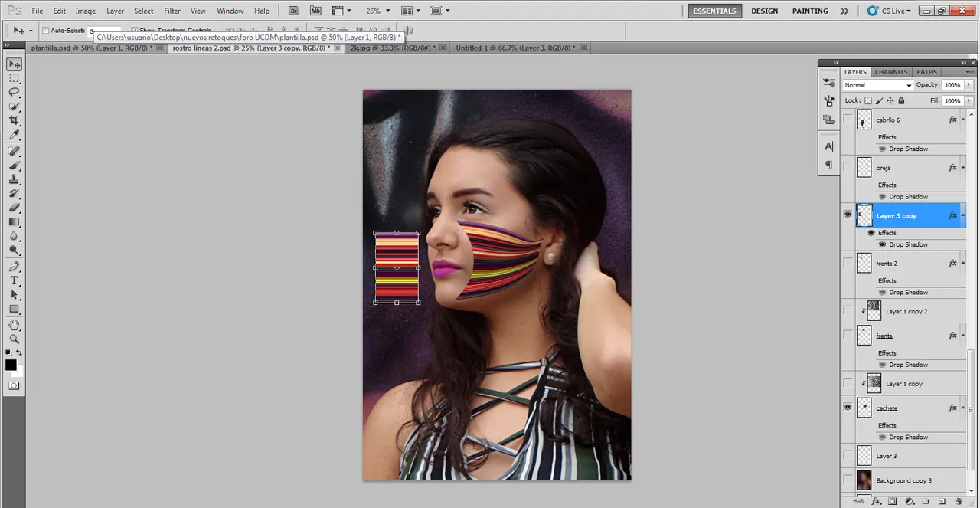The width and height of the screenshot is (980, 508).
Task: Collapse effects of cabrllo 6 layer
Action: coord(963,120)
